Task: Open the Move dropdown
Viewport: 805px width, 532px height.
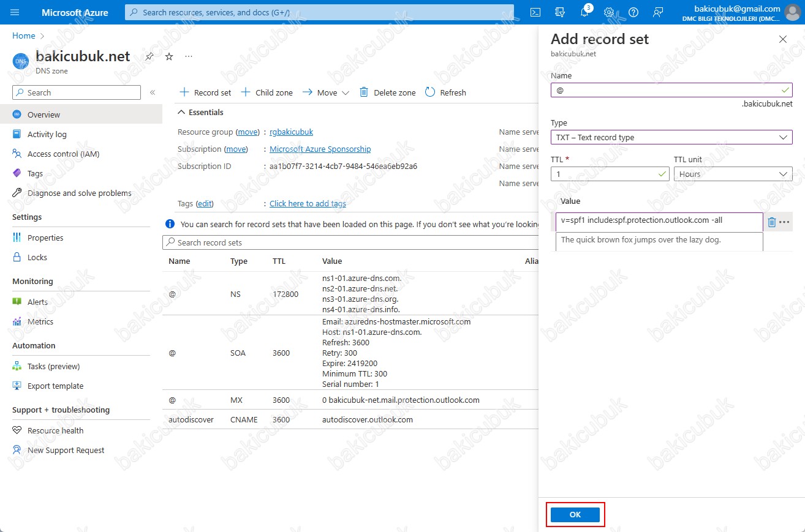Action: pos(325,92)
